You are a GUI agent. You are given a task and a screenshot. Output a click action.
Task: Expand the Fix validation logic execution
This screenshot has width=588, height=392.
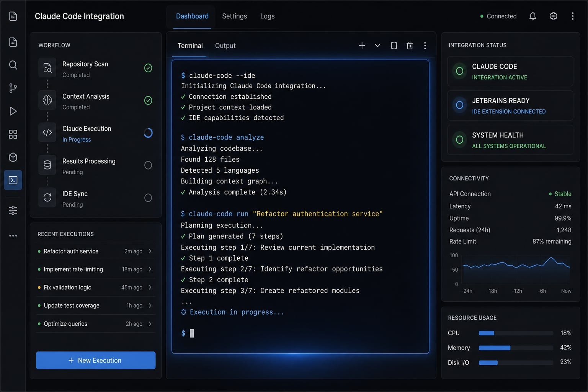150,287
